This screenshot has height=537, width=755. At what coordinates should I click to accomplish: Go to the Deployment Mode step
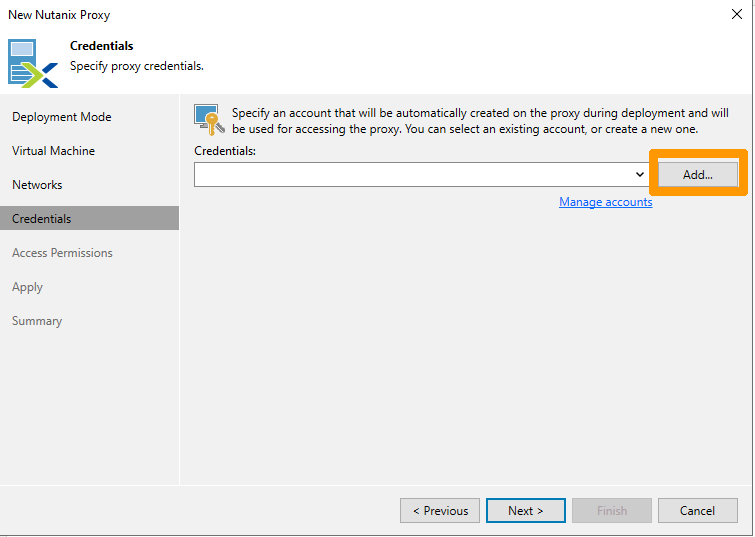[62, 117]
